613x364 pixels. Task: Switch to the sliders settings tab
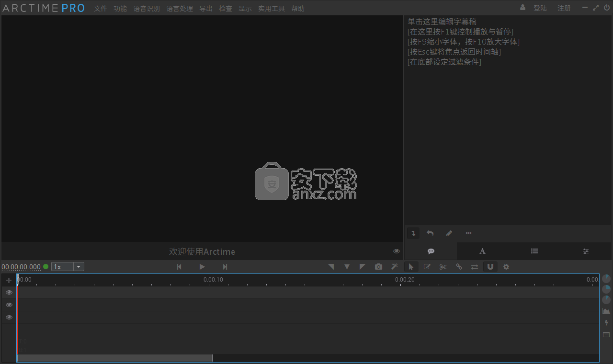tap(586, 251)
